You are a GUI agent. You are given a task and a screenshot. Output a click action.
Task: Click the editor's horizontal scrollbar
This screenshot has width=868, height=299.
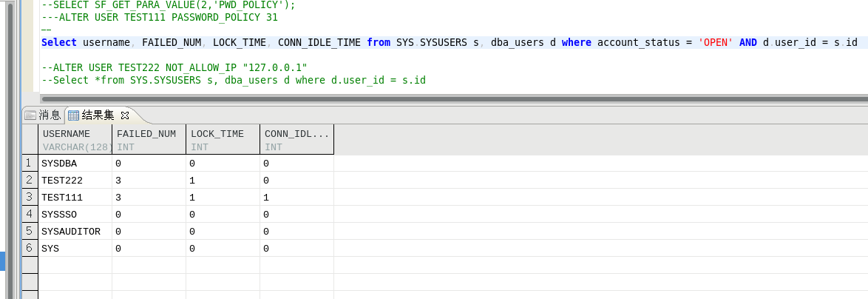click(x=444, y=98)
